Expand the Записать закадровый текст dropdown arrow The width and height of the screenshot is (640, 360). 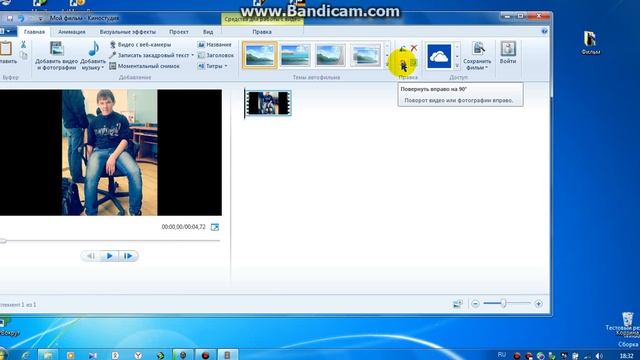(193, 55)
